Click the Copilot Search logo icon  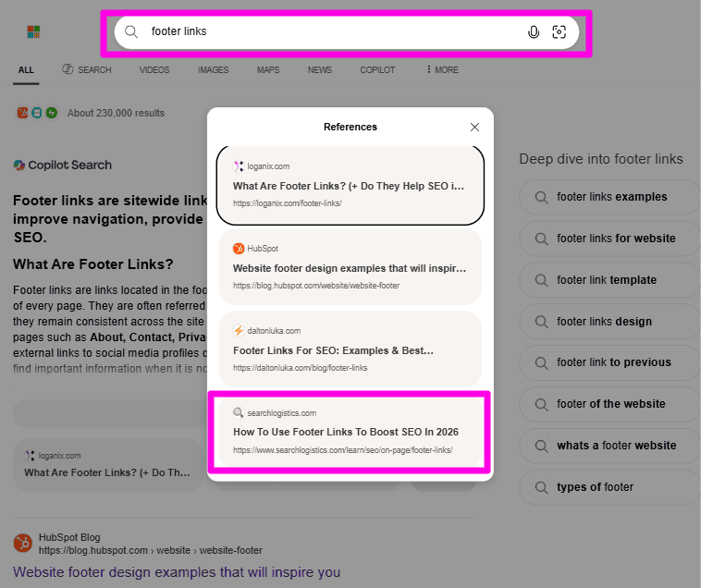coord(18,165)
